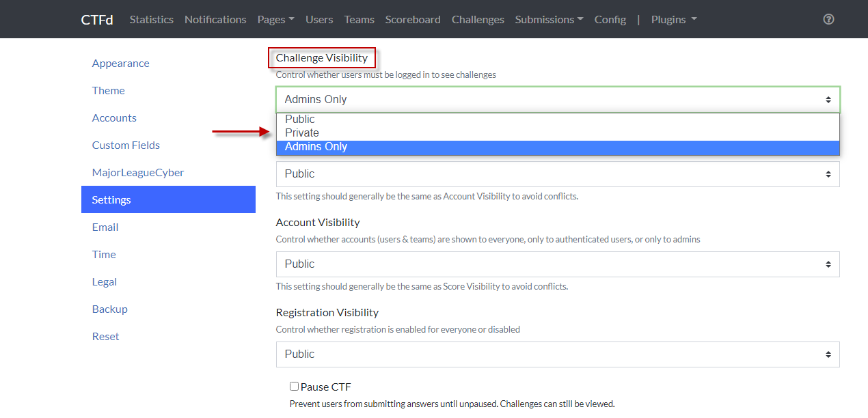Select Admins Only option in list
Screen dimensions: 868x418
click(x=316, y=147)
